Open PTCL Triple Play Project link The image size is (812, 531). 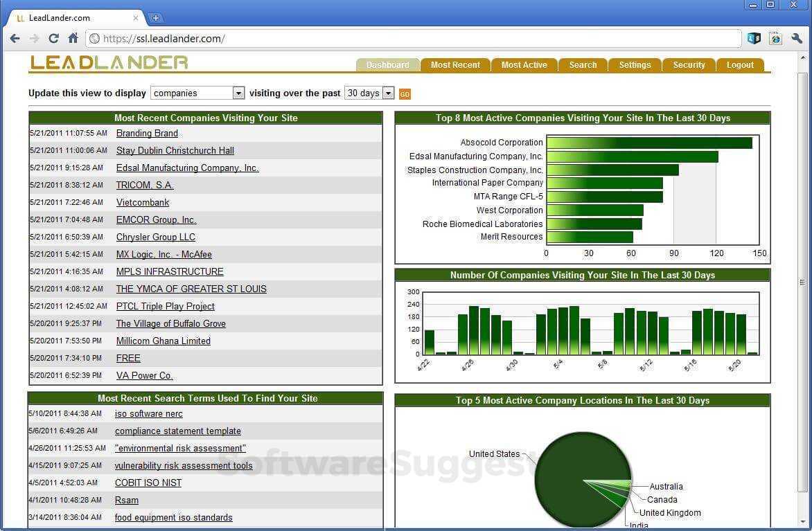165,307
